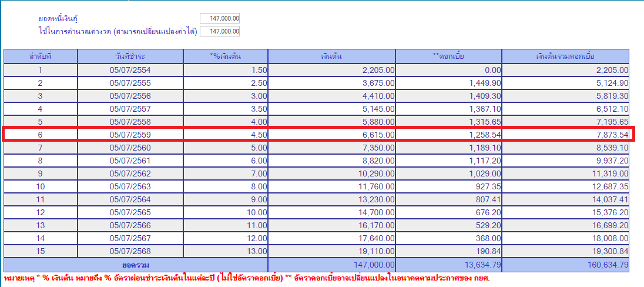Click the installment calculation amount input field
The width and height of the screenshot is (644, 287).
coord(220,31)
